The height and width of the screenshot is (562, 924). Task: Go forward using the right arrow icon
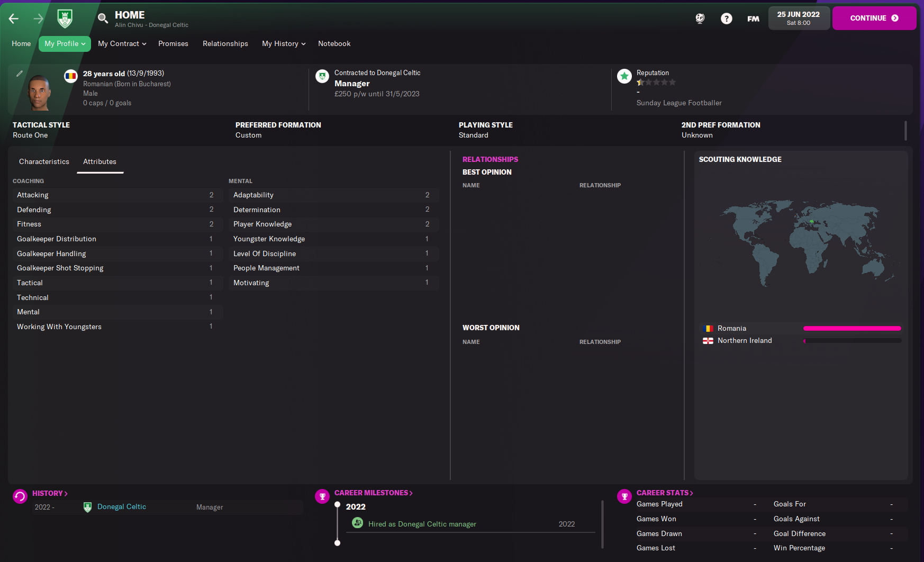[39, 19]
